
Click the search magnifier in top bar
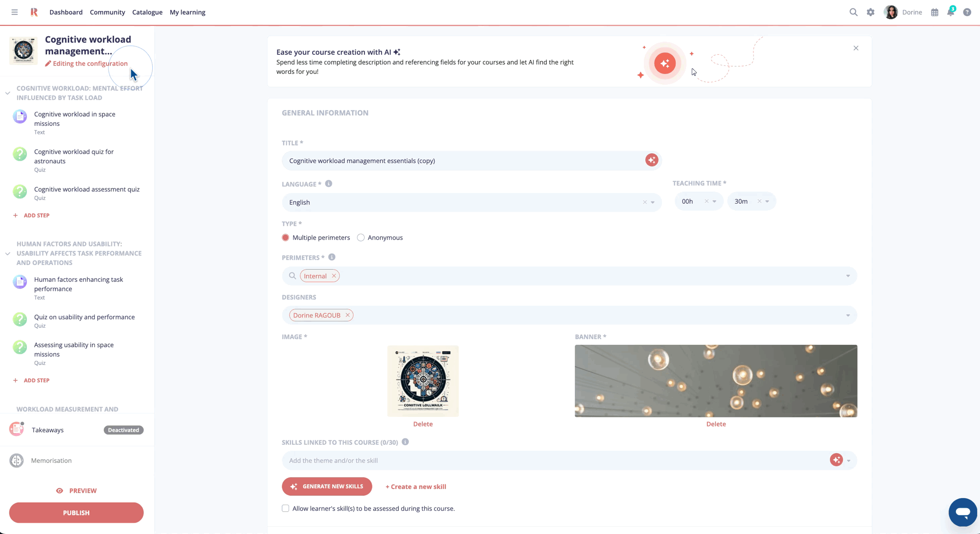[x=853, y=12]
